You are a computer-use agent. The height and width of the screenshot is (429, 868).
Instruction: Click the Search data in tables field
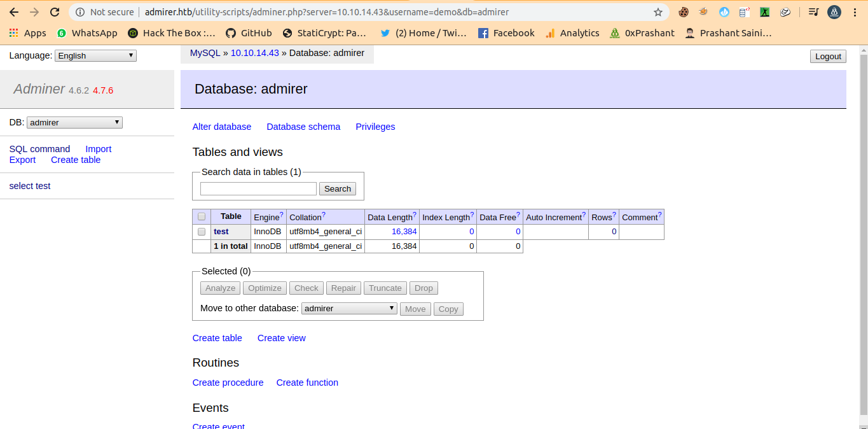pyautogui.click(x=258, y=188)
